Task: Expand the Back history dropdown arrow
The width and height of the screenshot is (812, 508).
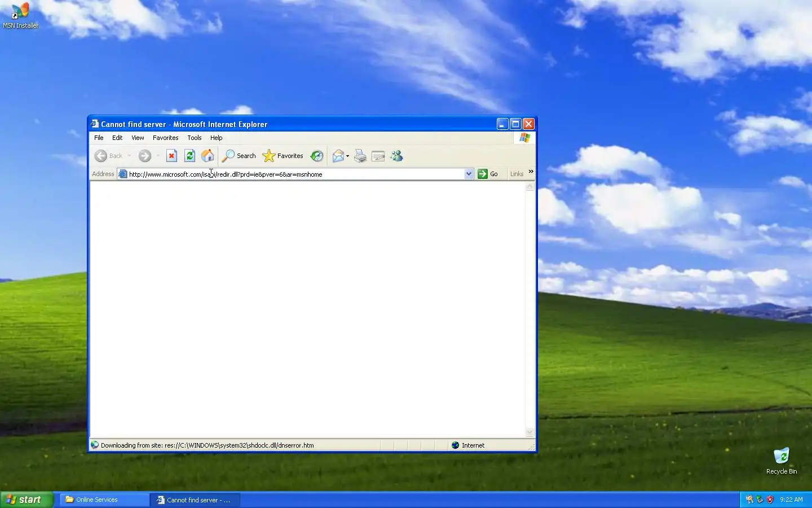Action: tap(129, 156)
